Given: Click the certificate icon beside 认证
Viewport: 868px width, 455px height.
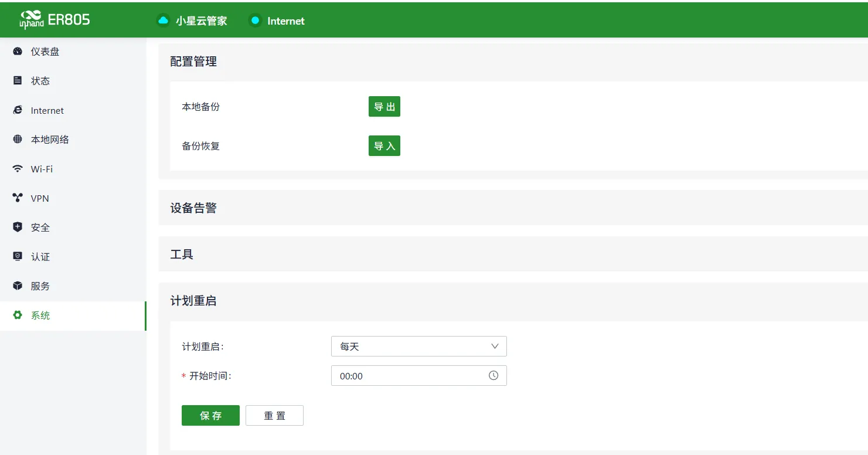Looking at the screenshot, I should coord(18,257).
